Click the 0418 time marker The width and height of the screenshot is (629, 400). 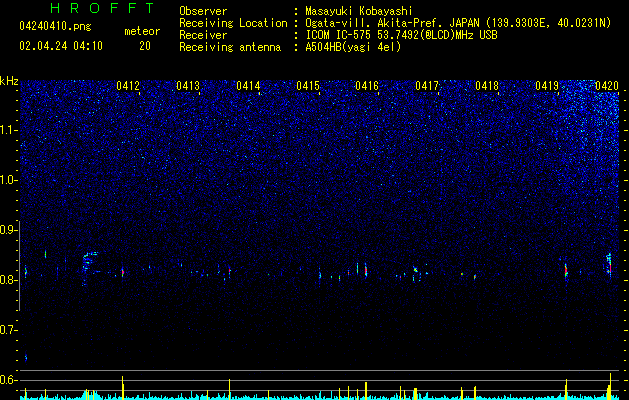coord(487,86)
